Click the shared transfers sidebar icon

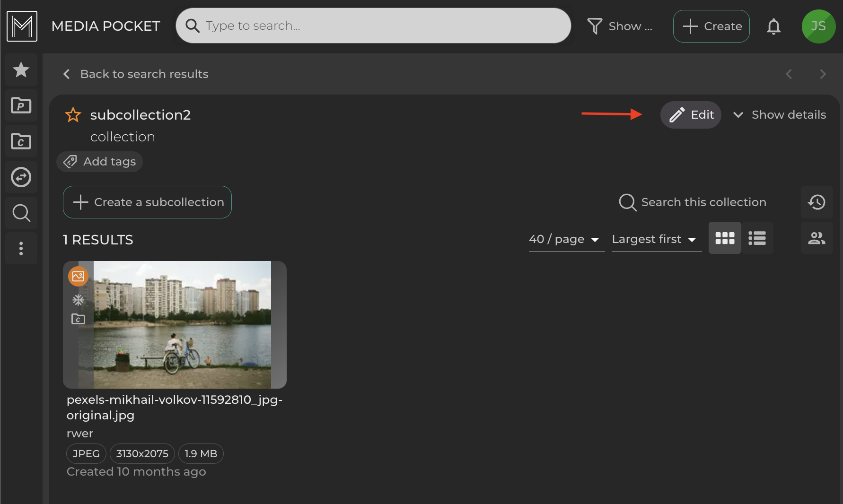(21, 177)
